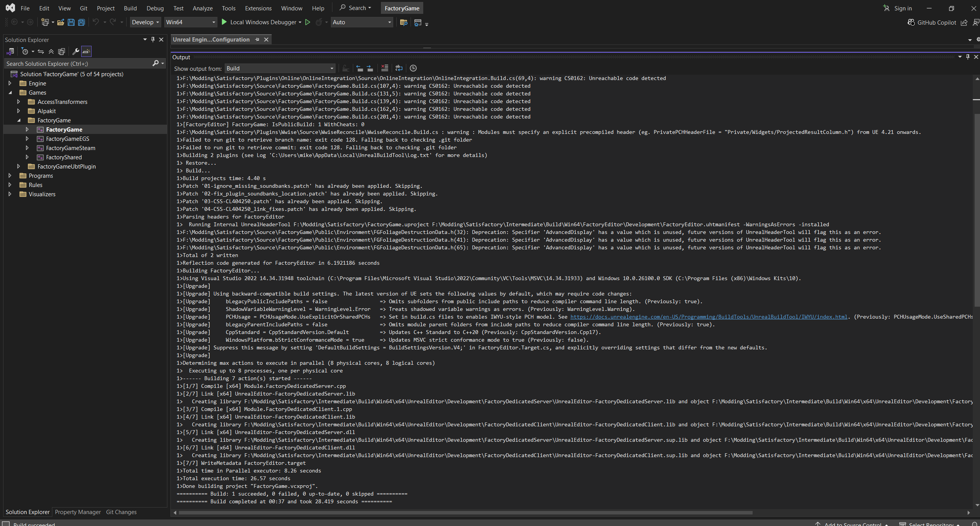Expand the Engine folder node

[x=10, y=83]
